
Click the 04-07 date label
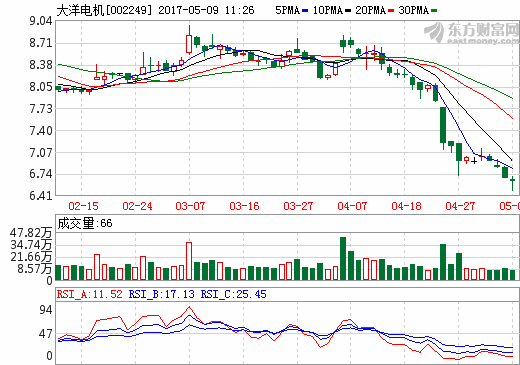(352, 206)
